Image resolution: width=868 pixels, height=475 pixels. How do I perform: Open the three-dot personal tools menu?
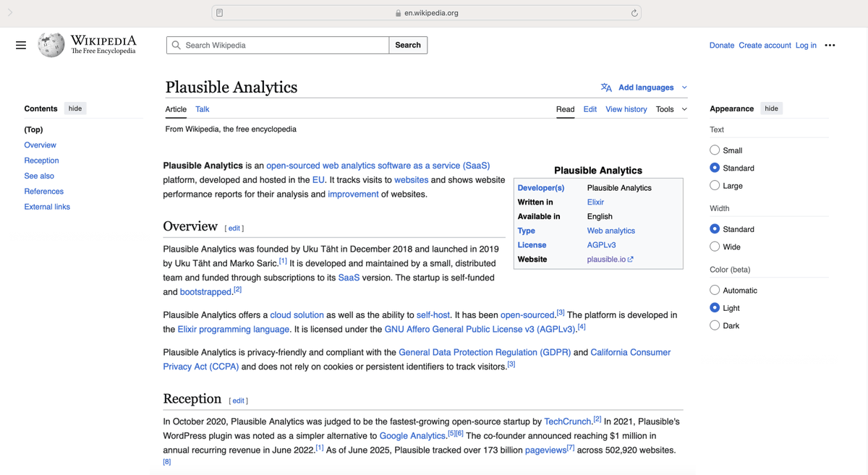[x=830, y=45]
